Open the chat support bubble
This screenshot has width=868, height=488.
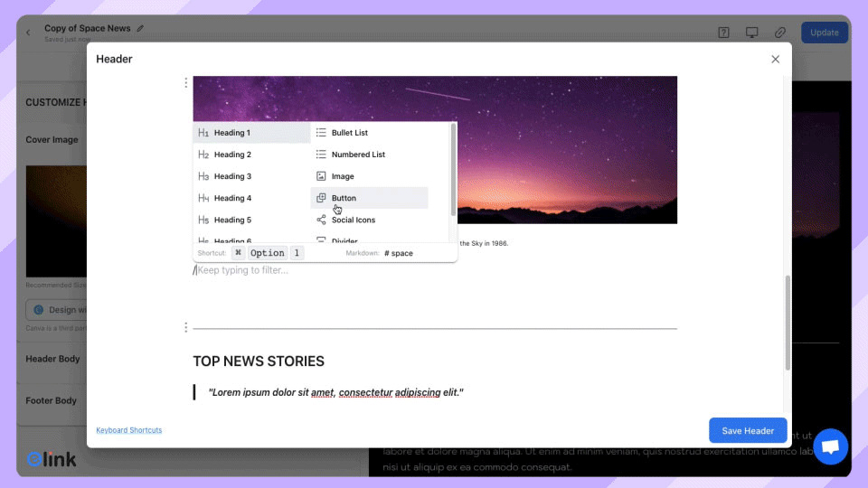click(x=830, y=446)
